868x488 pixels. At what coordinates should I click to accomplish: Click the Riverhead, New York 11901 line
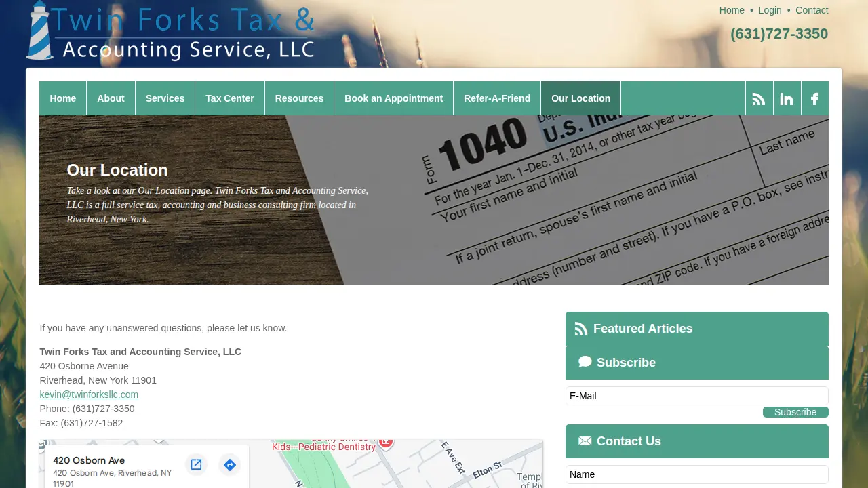coord(98,380)
